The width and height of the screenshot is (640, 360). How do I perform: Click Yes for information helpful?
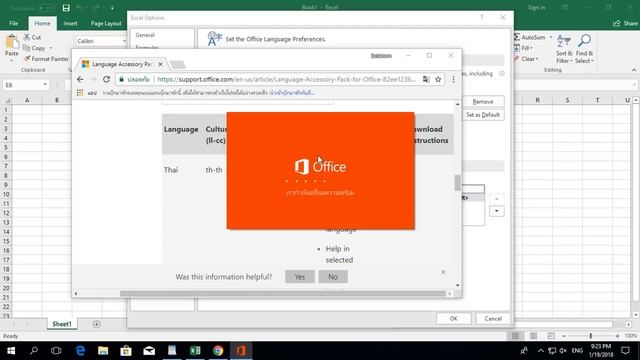click(x=300, y=277)
